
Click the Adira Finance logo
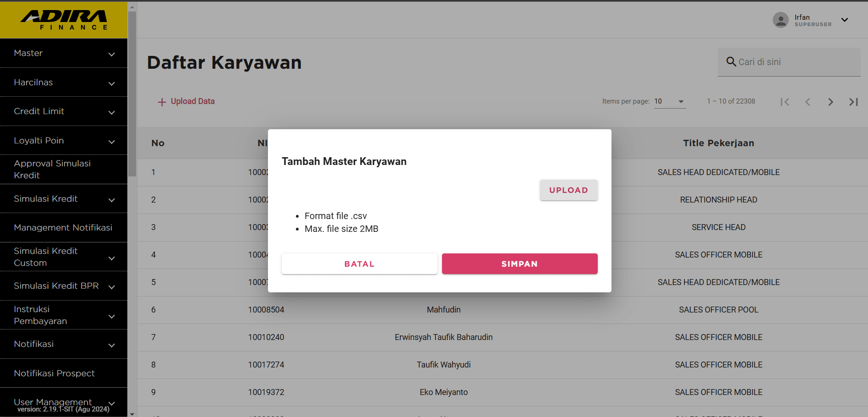click(64, 20)
